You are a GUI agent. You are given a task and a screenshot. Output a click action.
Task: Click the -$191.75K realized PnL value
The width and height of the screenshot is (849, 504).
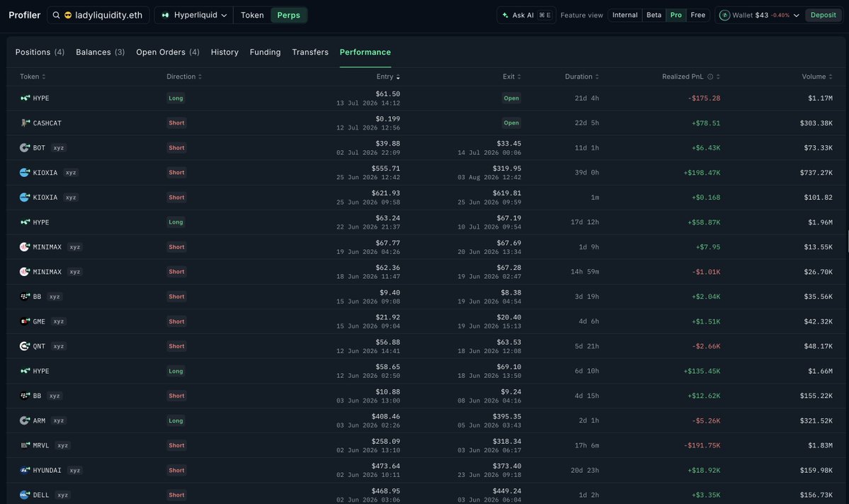[702, 445]
